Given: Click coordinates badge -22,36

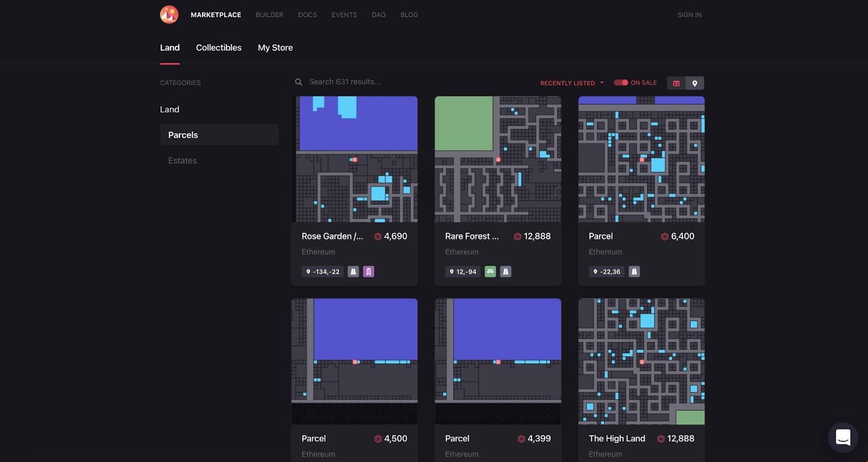Looking at the screenshot, I should pyautogui.click(x=607, y=272).
